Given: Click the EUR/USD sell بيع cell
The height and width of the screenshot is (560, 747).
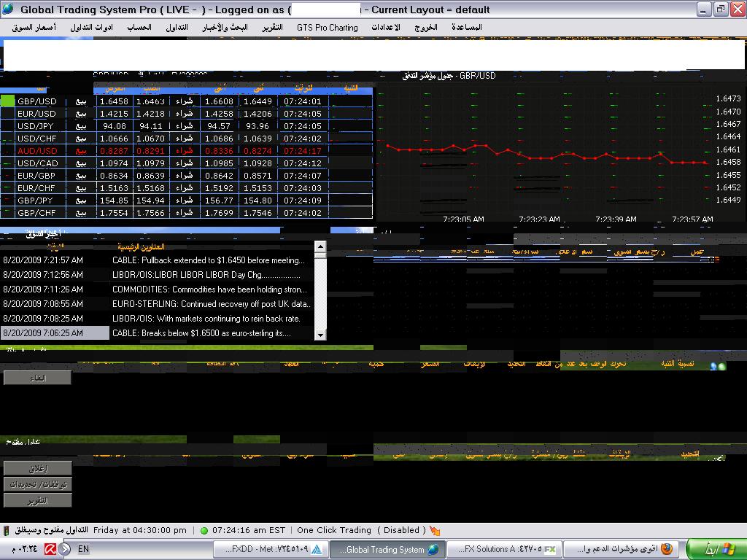Looking at the screenshot, I should coord(81,114).
